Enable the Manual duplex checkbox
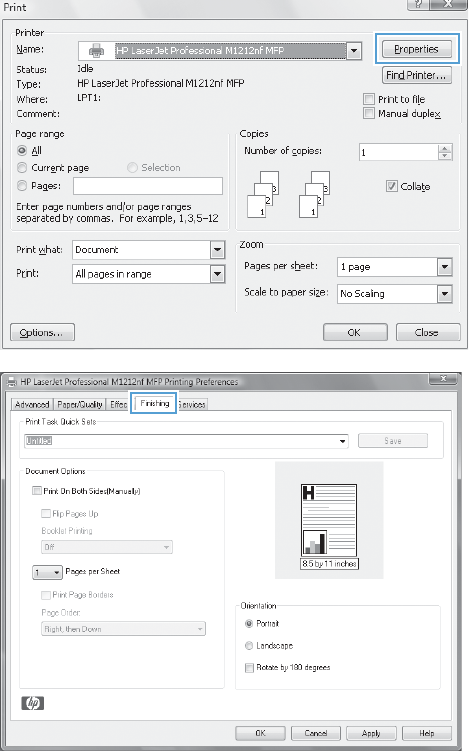 pos(368,113)
